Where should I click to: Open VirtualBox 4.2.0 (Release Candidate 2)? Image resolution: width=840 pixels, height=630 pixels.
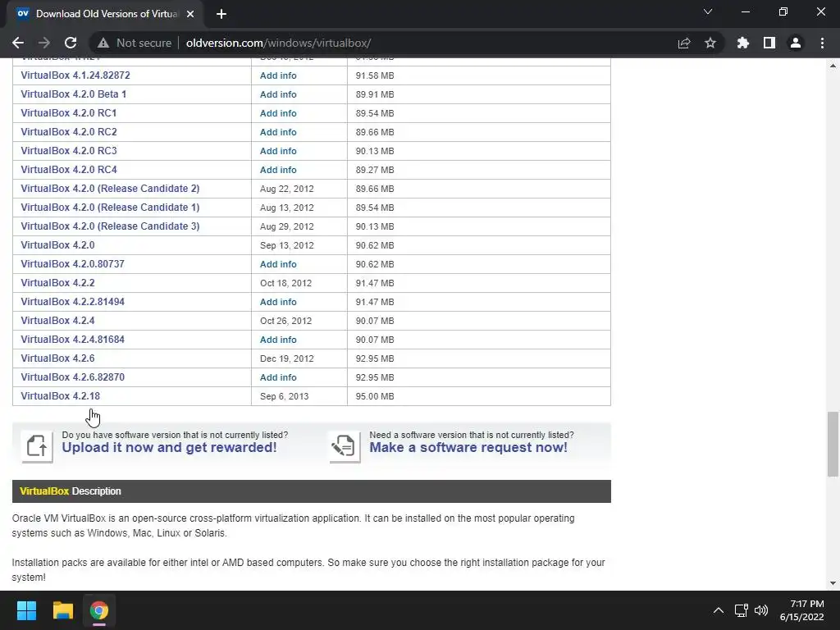(110, 189)
